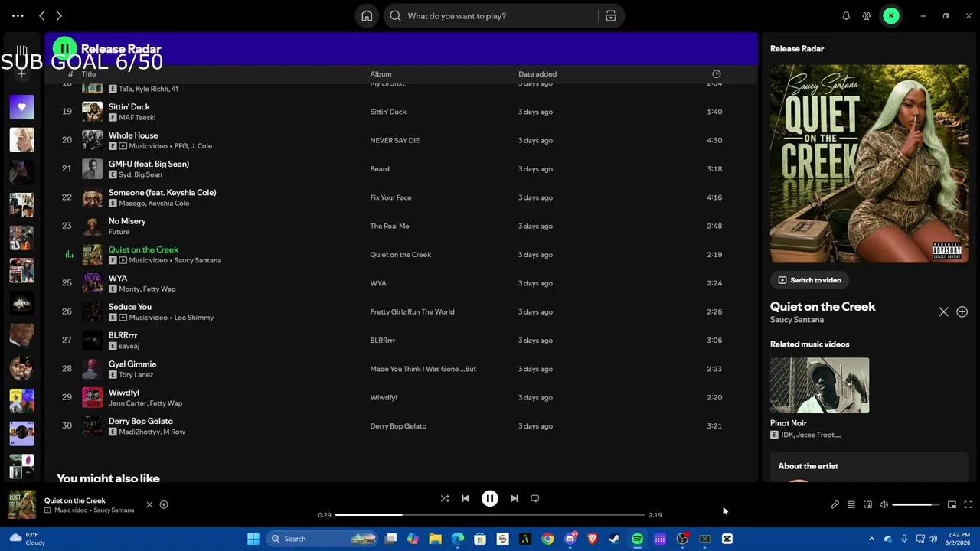Go back with the left arrow
Image resolution: width=980 pixels, height=551 pixels.
point(42,15)
